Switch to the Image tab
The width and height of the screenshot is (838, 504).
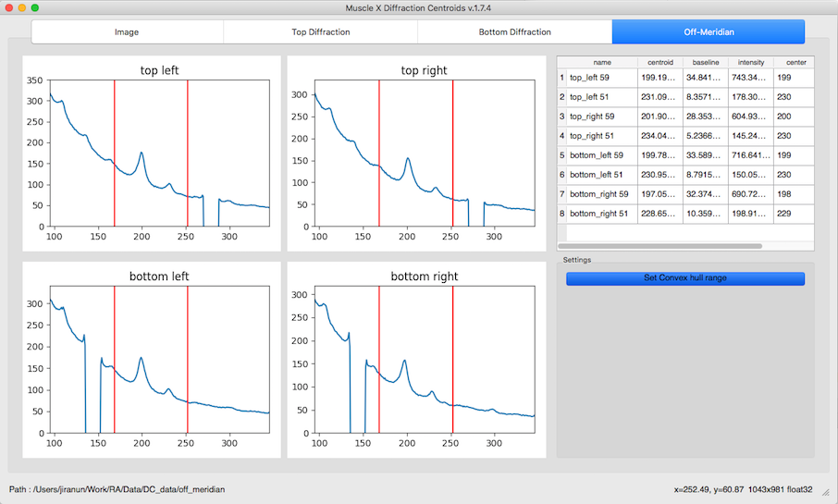[128, 32]
